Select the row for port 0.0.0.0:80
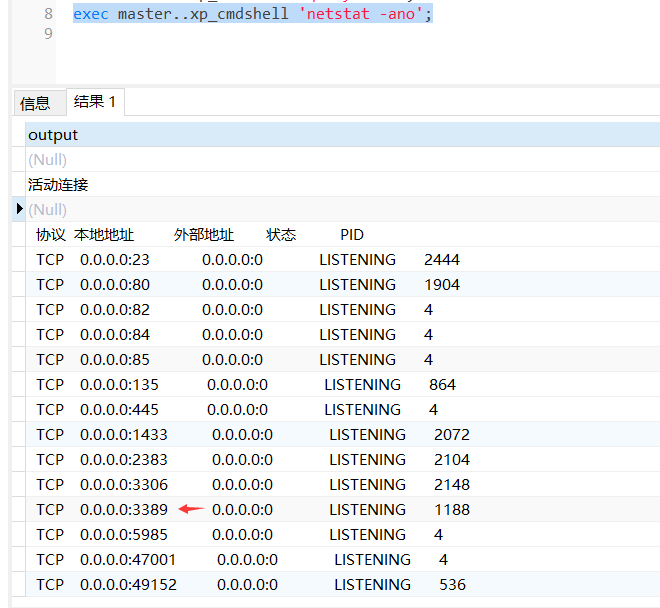 tap(248, 285)
